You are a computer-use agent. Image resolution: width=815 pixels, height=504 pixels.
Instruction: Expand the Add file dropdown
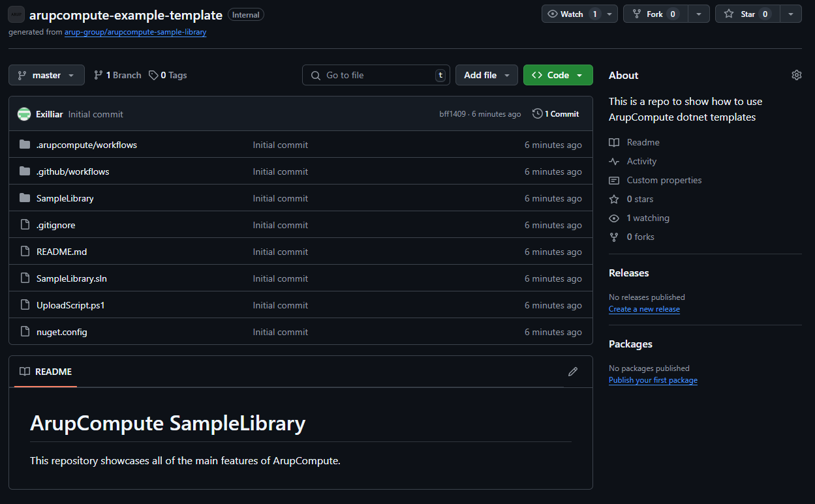(487, 75)
